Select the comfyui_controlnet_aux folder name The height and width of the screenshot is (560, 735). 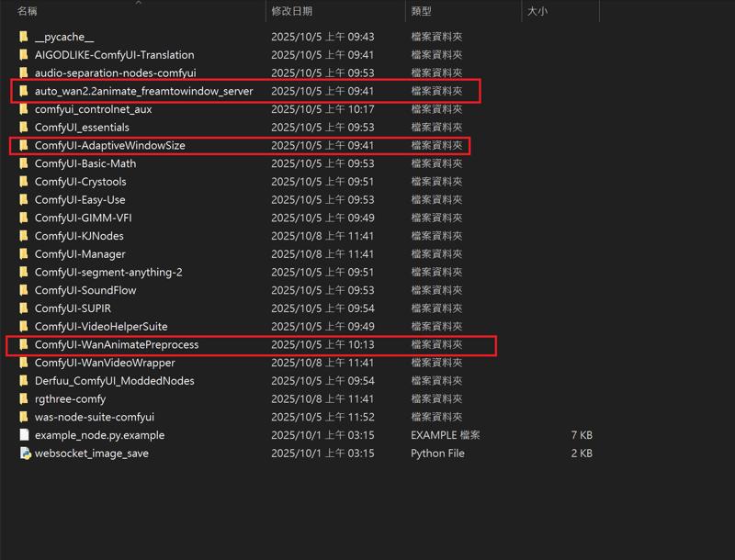pyautogui.click(x=94, y=109)
